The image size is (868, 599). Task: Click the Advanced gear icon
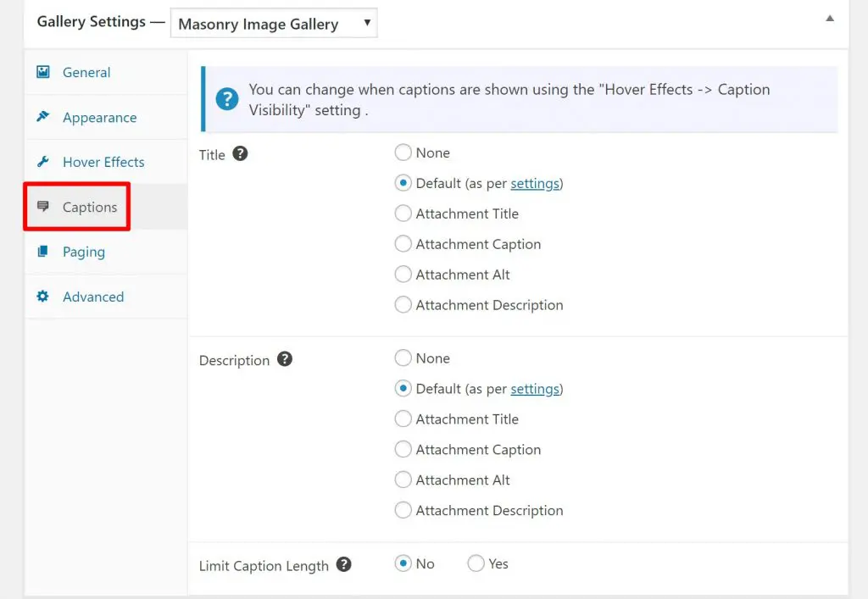coord(43,297)
